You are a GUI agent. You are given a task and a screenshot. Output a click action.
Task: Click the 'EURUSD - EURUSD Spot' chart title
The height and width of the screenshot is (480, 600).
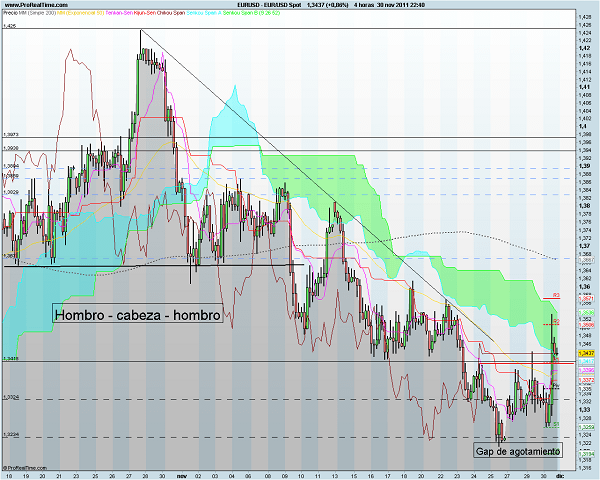[269, 5]
